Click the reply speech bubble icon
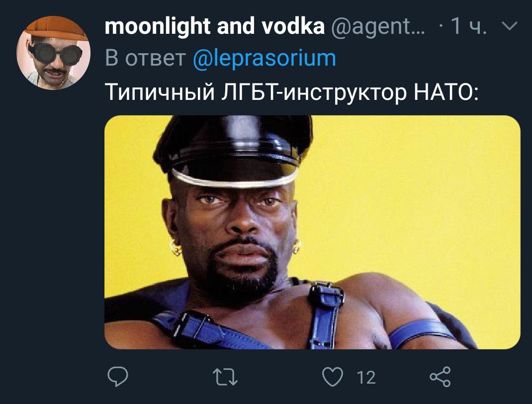 [117, 377]
